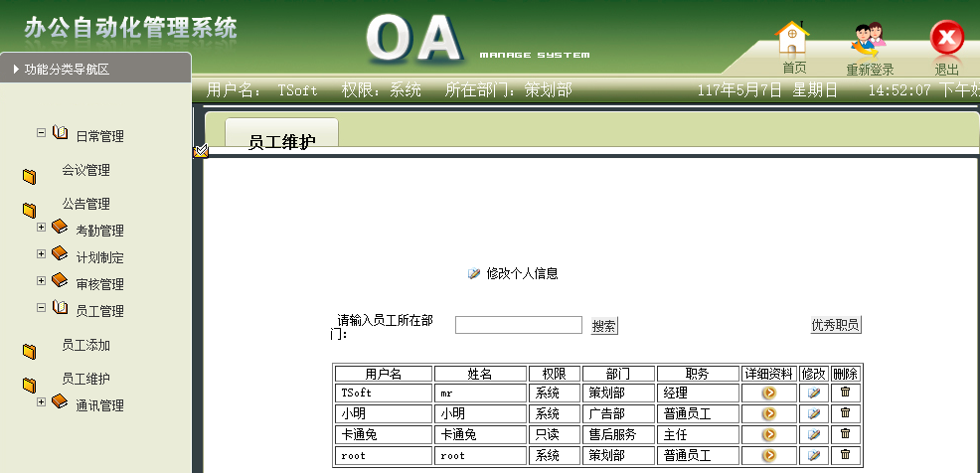
Task: Click the 主任 position cell
Action: [x=698, y=435]
